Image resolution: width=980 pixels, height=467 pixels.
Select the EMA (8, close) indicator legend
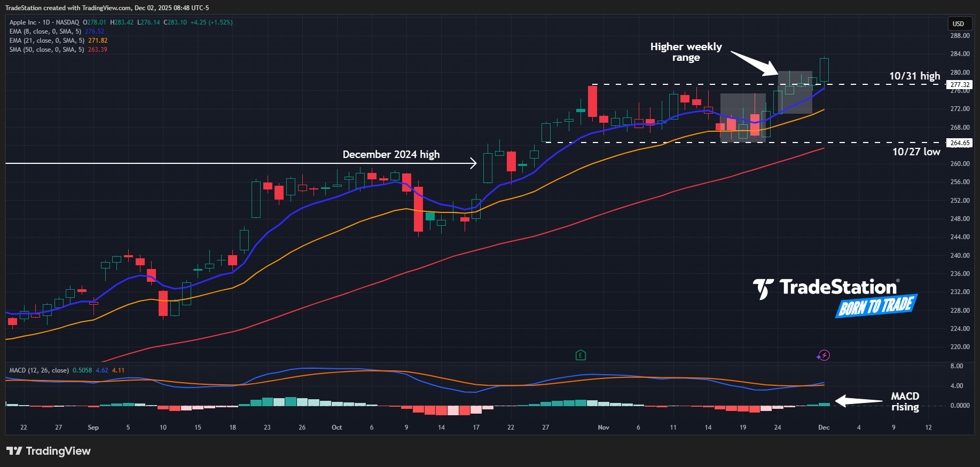point(45,31)
